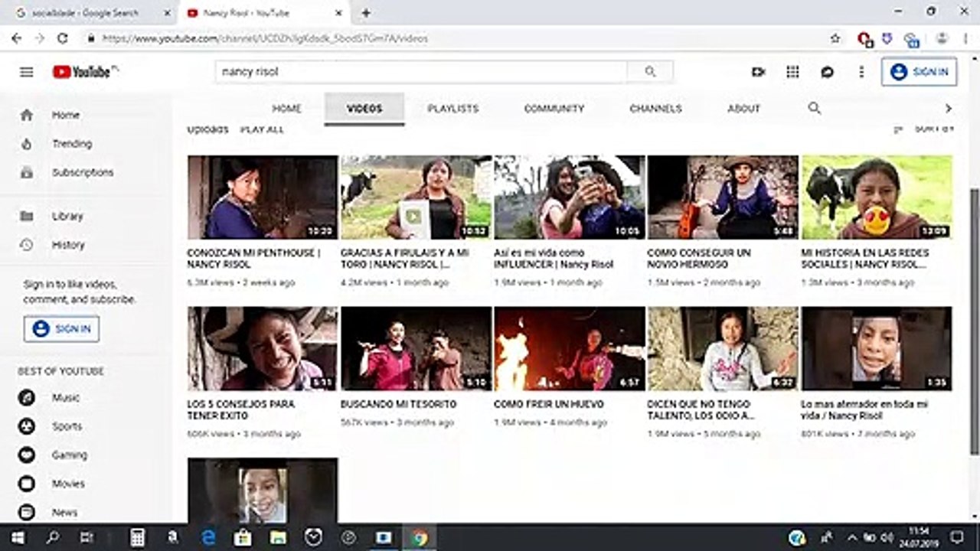The height and width of the screenshot is (551, 980).
Task: Open YouTube settings three-dot menu
Action: 861,72
